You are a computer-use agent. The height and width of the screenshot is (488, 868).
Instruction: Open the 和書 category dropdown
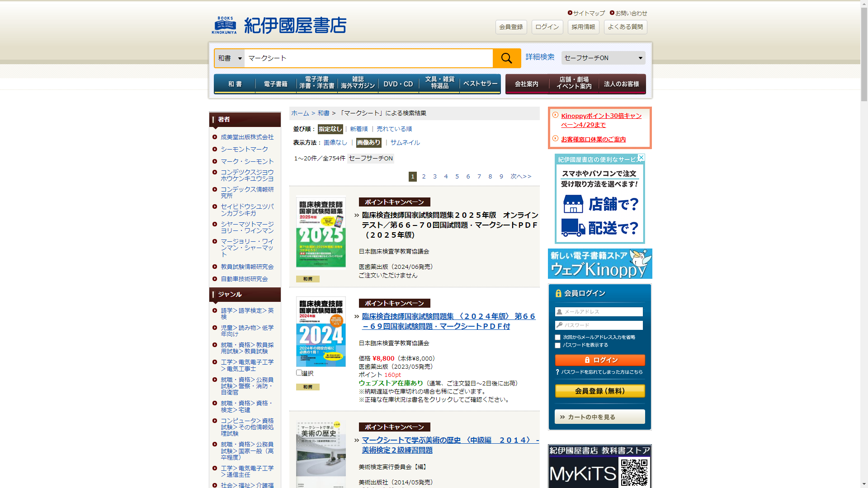(x=230, y=58)
